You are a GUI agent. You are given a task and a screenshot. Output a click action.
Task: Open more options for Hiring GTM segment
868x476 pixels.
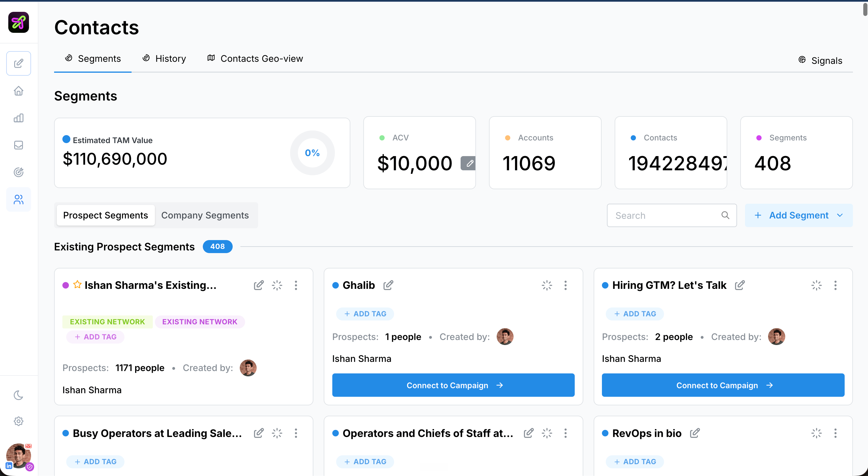(835, 285)
